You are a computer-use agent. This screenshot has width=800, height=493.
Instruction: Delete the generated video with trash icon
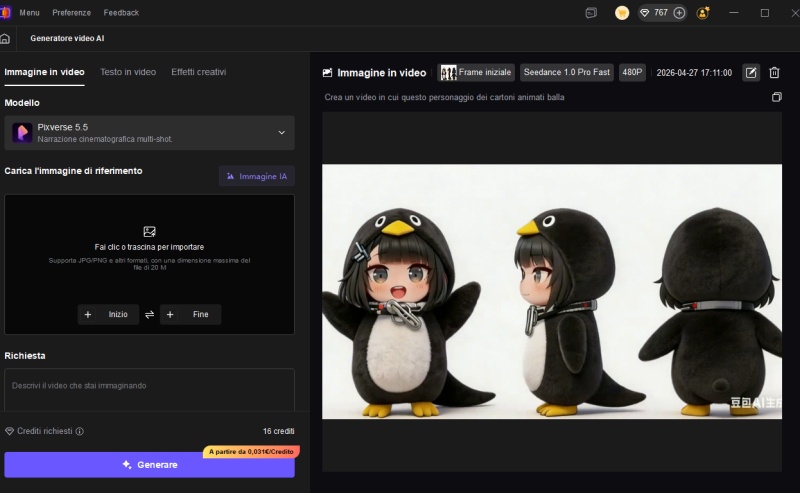coord(774,72)
